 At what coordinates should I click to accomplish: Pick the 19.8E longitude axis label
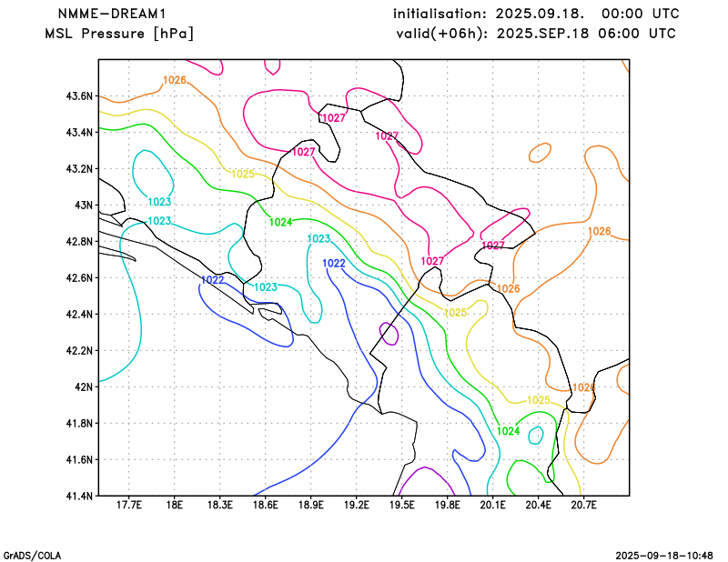click(x=448, y=505)
